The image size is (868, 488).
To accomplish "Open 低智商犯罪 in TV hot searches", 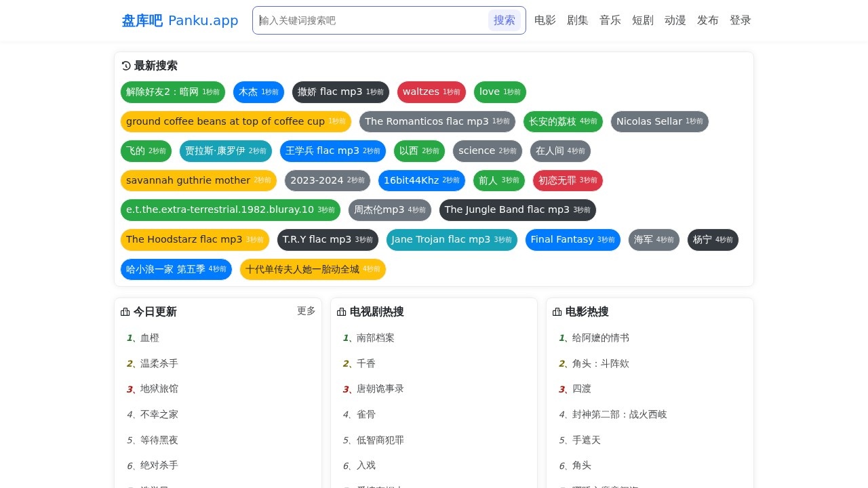I will pos(380,440).
